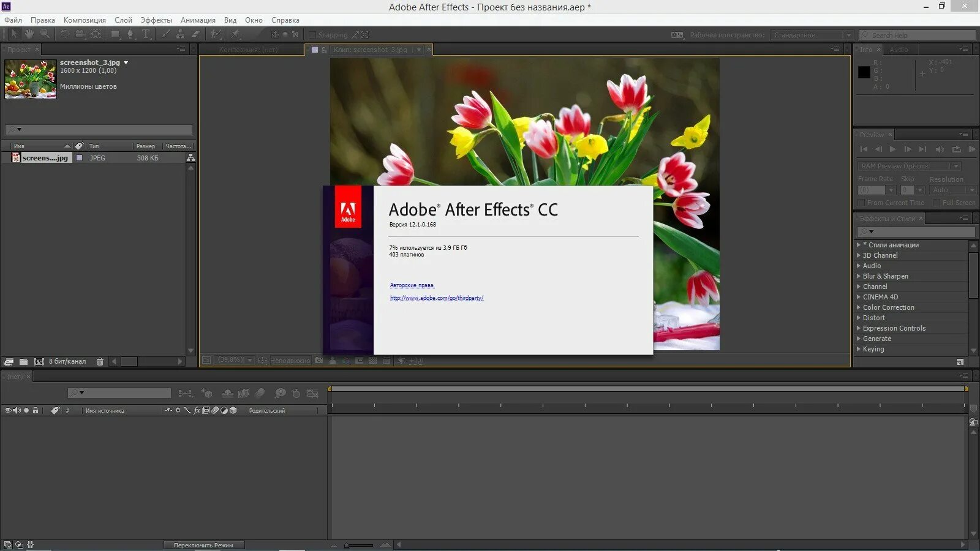
Task: Click the Search Help input field
Action: (x=918, y=35)
